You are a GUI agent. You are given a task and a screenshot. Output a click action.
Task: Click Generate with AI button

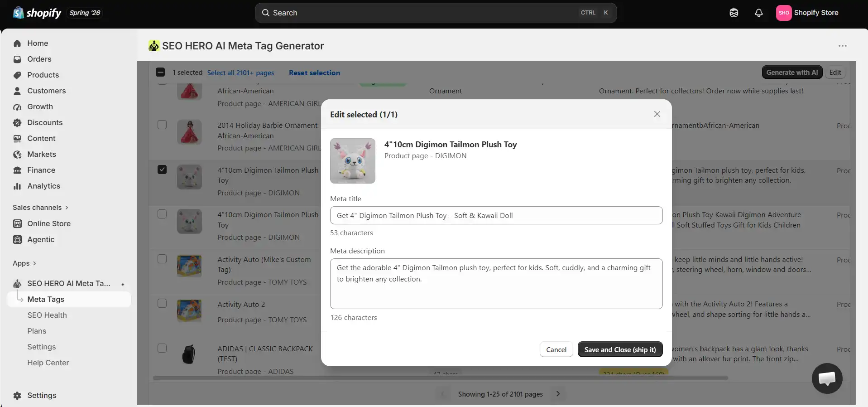tap(792, 73)
